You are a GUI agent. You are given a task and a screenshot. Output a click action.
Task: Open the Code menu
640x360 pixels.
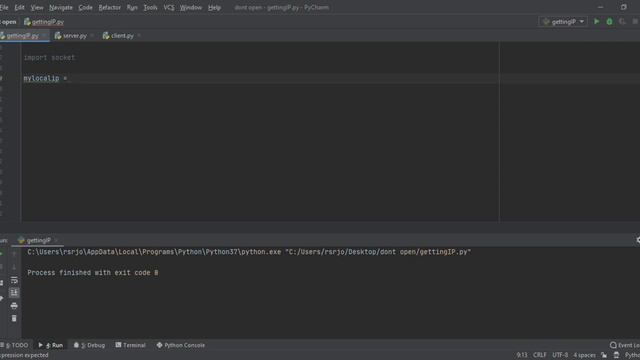[85, 7]
